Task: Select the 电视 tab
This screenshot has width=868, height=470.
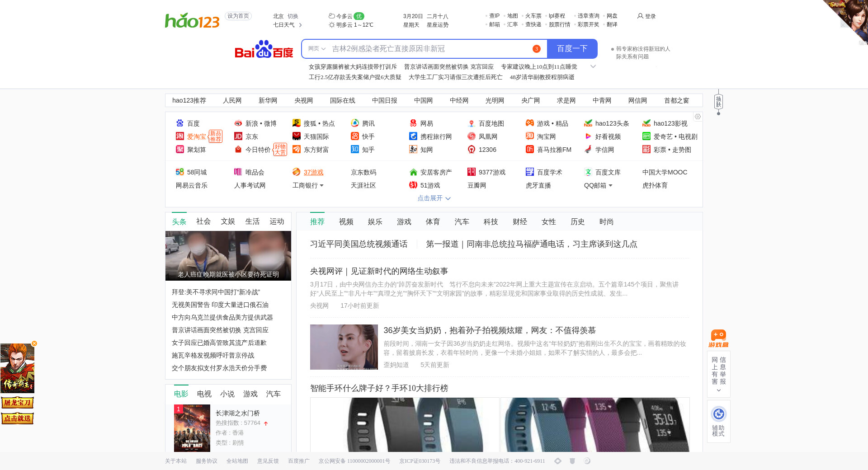Action: click(x=204, y=394)
